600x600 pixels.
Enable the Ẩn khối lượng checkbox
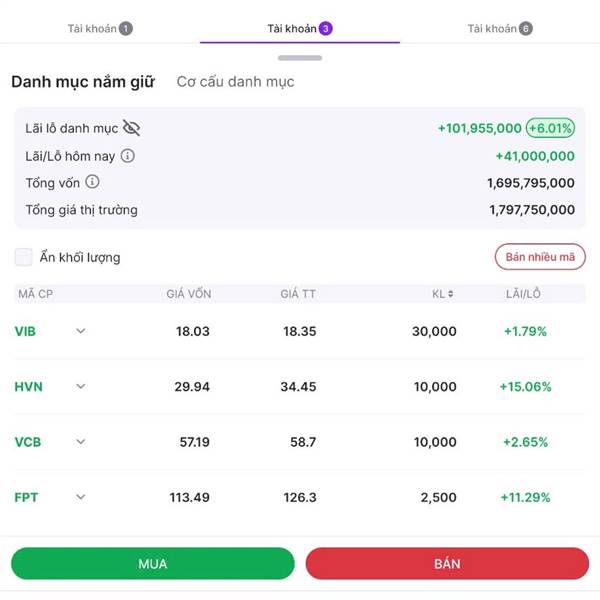pyautogui.click(x=24, y=257)
